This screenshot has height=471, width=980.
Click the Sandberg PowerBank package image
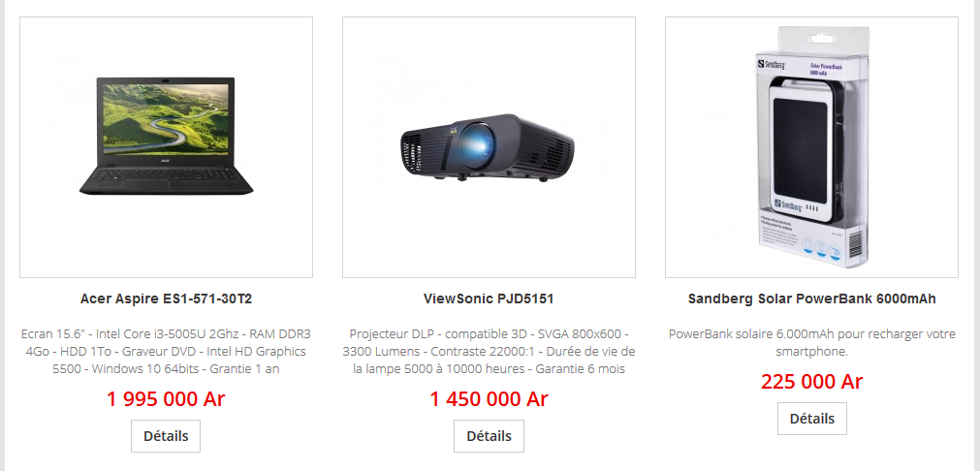(812, 147)
